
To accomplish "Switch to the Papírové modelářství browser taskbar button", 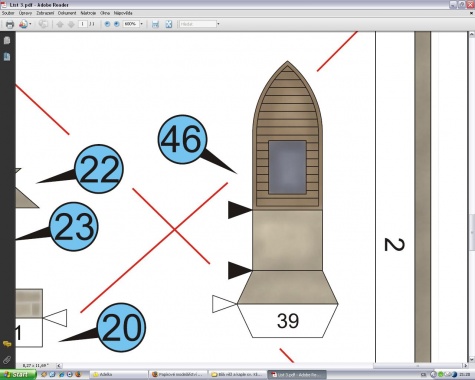I will pos(178,375).
